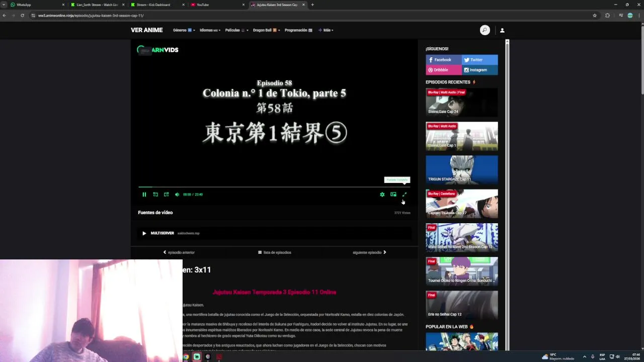Enable picture-in-picture mode in player
The width and height of the screenshot is (644, 362).
pos(393,195)
